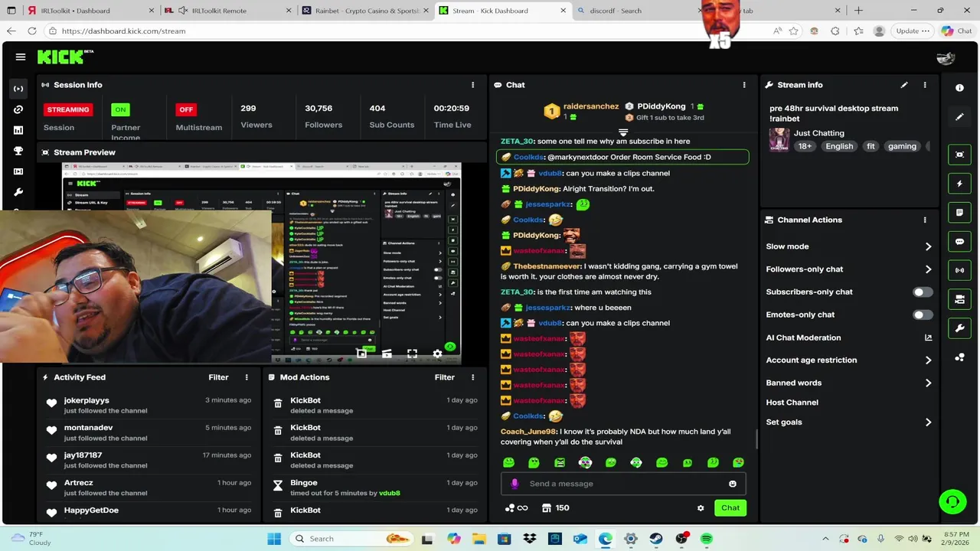
Task: Open Session Info three-dot menu
Action: click(472, 85)
